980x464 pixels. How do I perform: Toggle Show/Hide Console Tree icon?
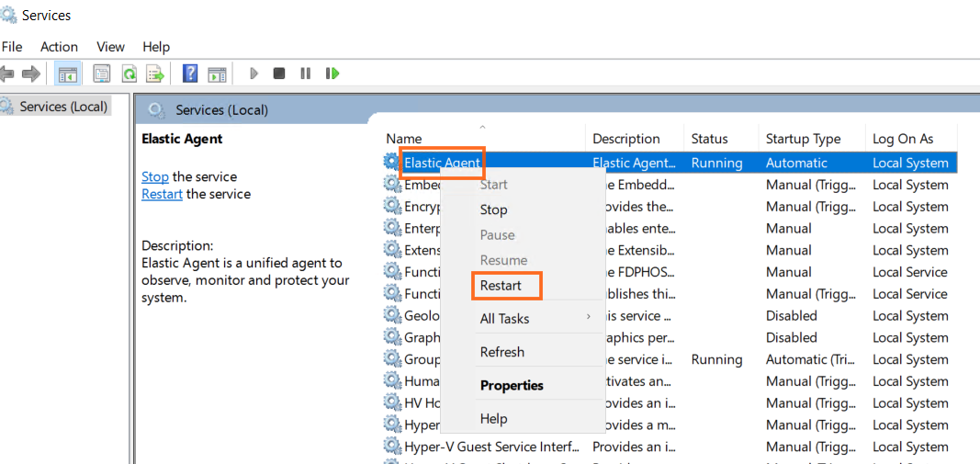67,74
